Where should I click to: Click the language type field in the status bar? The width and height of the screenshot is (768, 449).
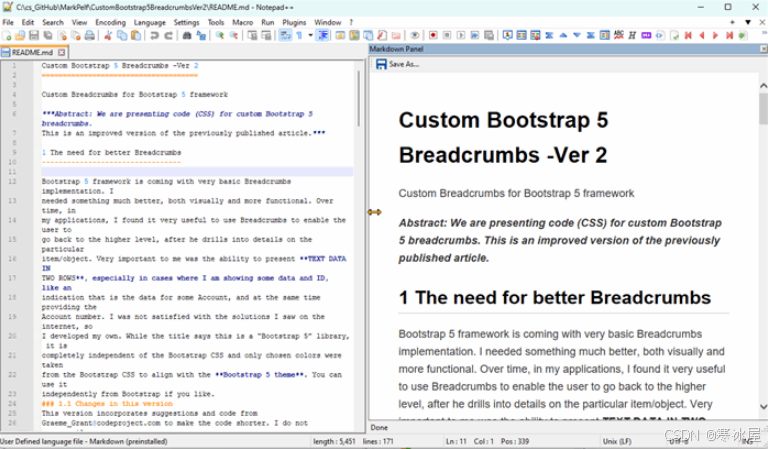84,441
